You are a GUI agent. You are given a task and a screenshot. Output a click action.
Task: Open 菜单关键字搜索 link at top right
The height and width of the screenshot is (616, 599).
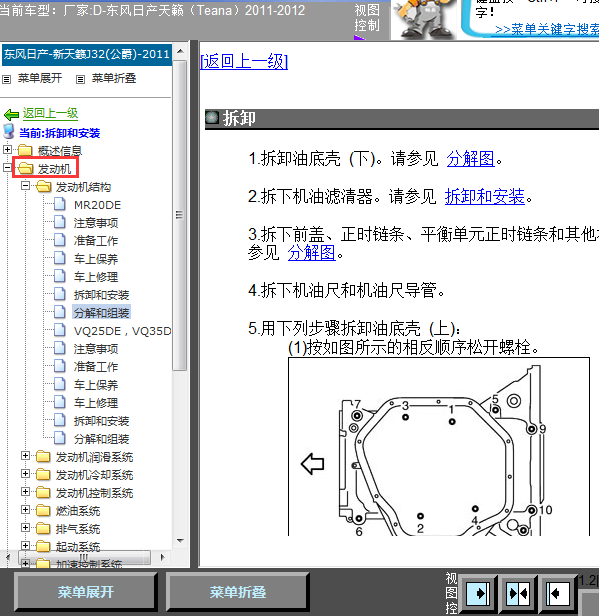tap(547, 29)
